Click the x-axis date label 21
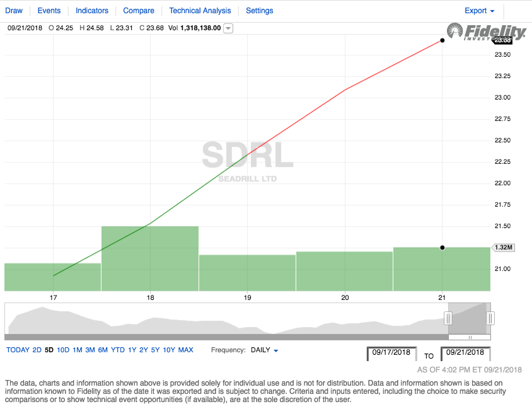Image resolution: width=532 pixels, height=409 pixels. point(442,297)
